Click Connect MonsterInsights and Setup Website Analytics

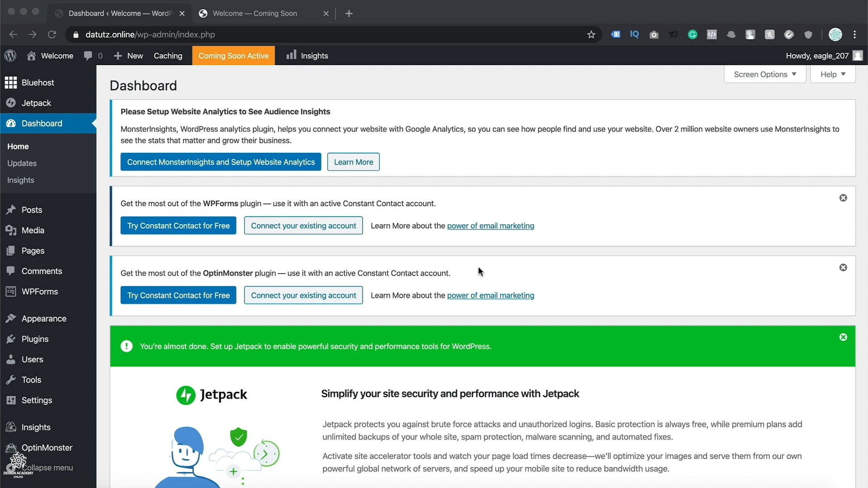[x=221, y=162]
